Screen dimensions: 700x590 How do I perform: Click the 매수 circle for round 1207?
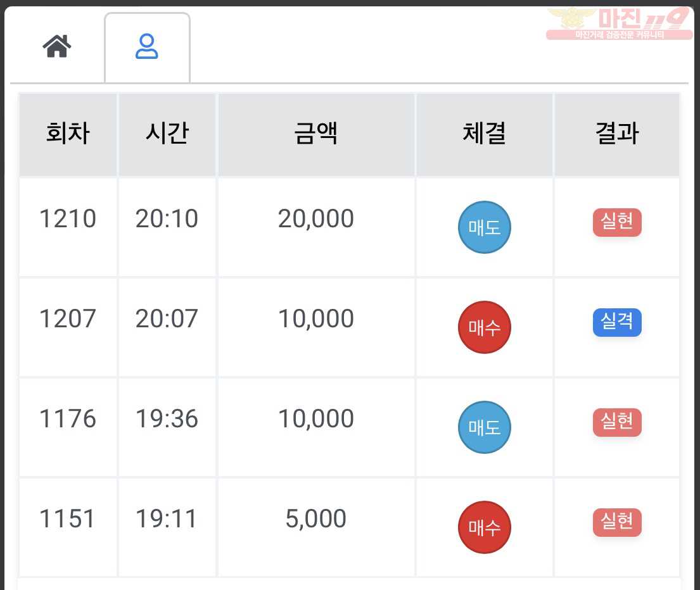485,327
